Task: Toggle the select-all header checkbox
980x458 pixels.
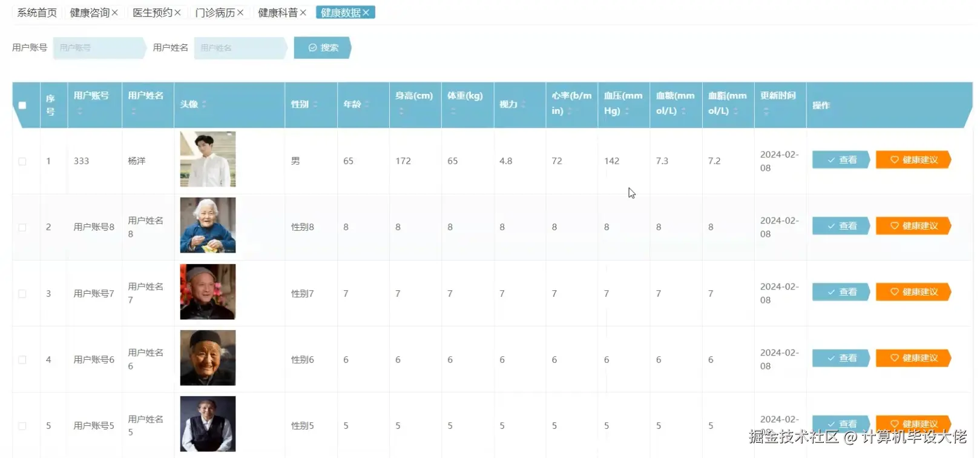Action: [x=22, y=105]
